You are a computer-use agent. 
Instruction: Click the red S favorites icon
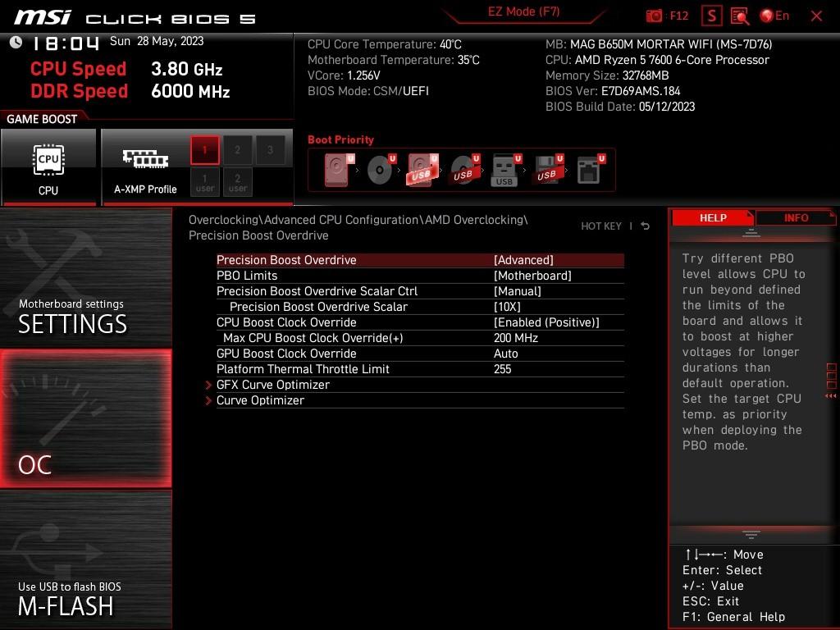pos(711,16)
